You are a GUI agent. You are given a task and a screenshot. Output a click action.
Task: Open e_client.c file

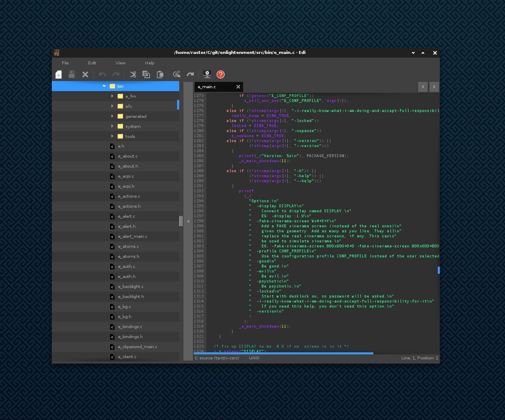tap(115, 357)
